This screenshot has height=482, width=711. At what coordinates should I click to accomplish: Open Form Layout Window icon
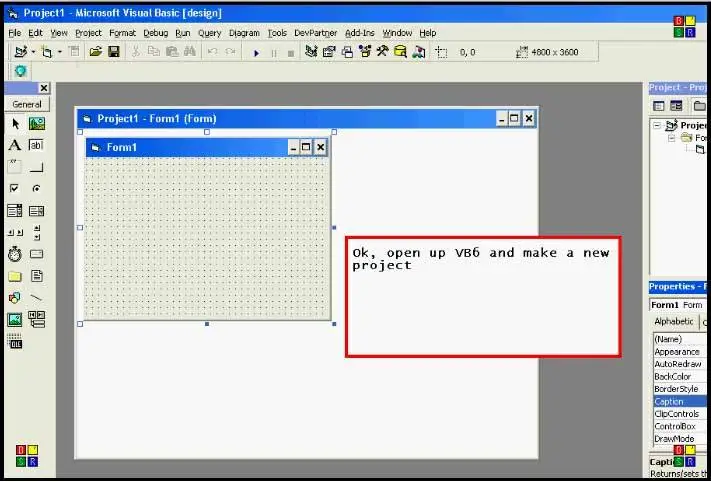[347, 52]
